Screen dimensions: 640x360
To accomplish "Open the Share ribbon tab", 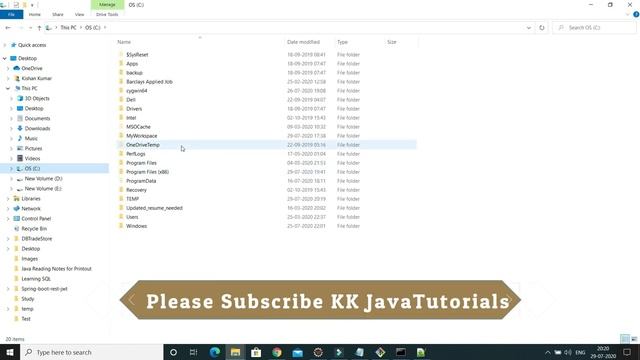I will pos(58,14).
